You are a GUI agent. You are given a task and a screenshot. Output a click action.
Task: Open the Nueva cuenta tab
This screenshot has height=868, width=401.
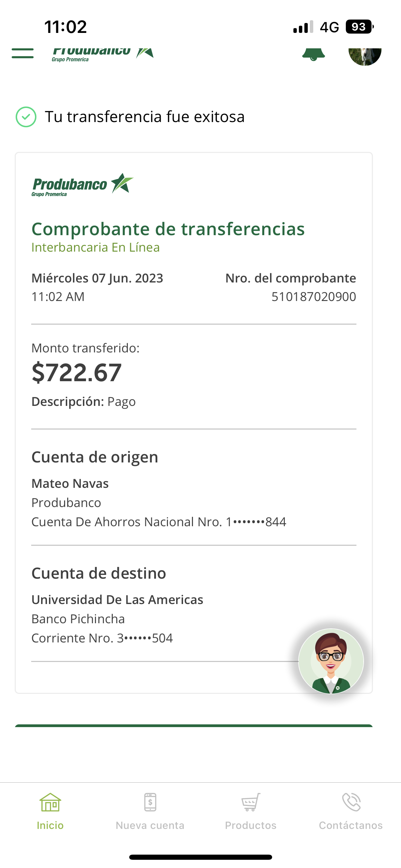pos(150,825)
